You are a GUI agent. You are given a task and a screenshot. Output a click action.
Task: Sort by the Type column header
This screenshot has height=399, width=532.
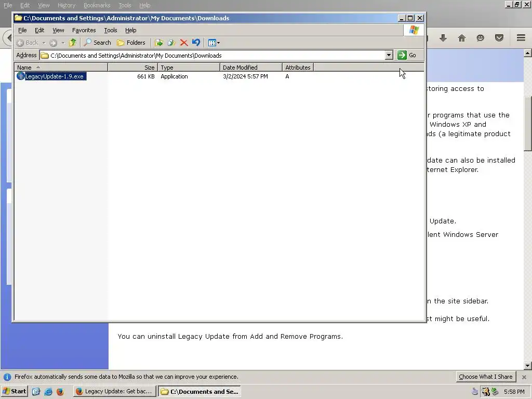click(x=189, y=68)
